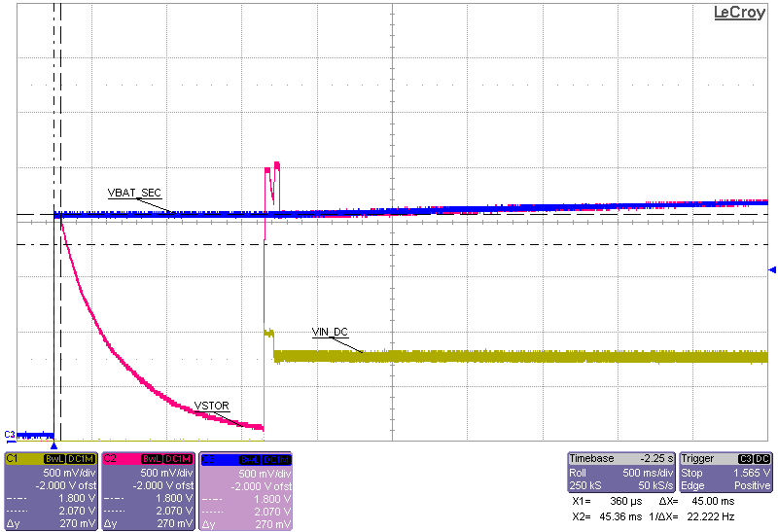Click the 1.565 V trigger level value
This screenshot has width=778, height=532.
pos(752,473)
